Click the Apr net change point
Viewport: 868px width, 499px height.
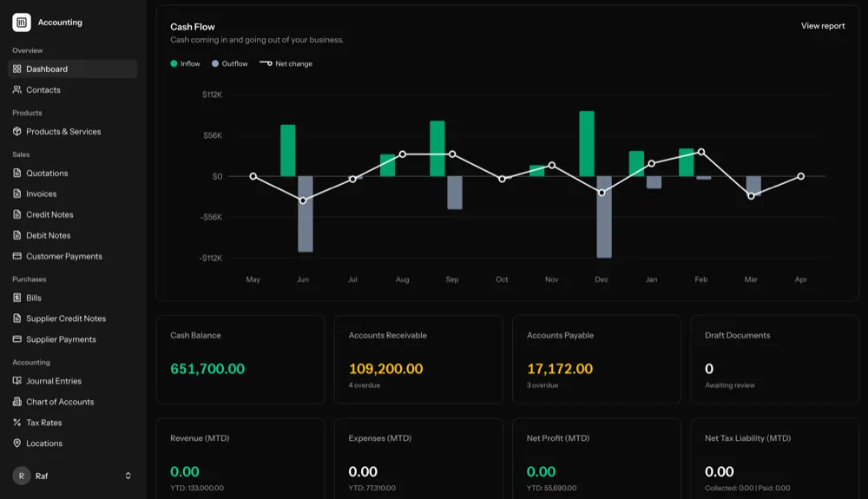coord(801,176)
